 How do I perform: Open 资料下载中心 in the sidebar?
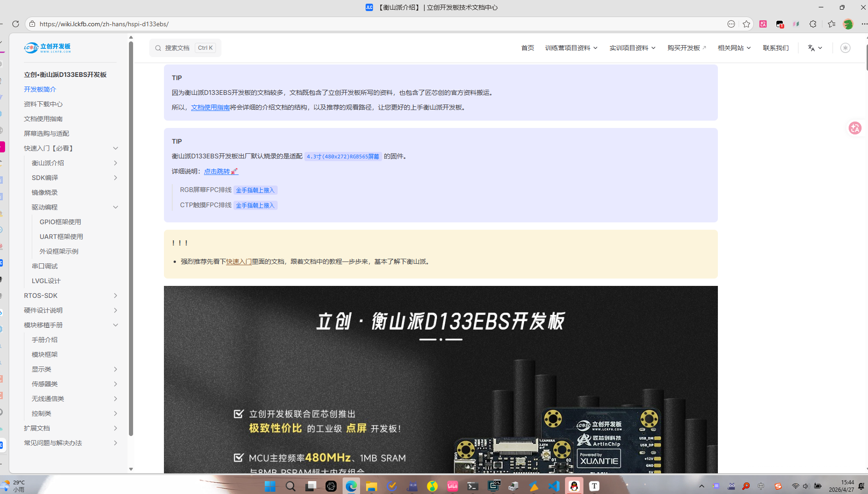[43, 104]
